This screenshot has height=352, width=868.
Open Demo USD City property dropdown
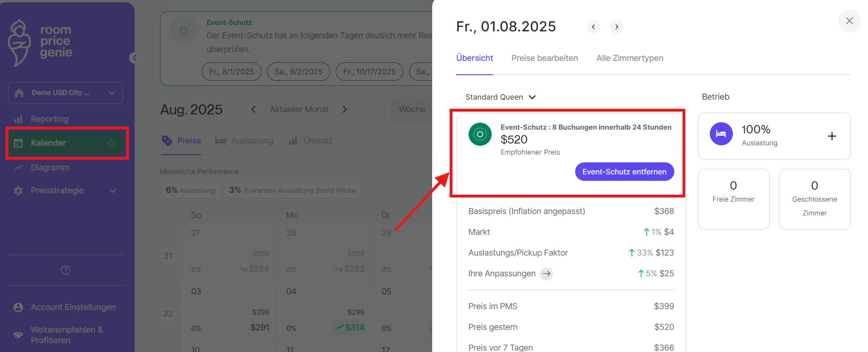point(65,93)
